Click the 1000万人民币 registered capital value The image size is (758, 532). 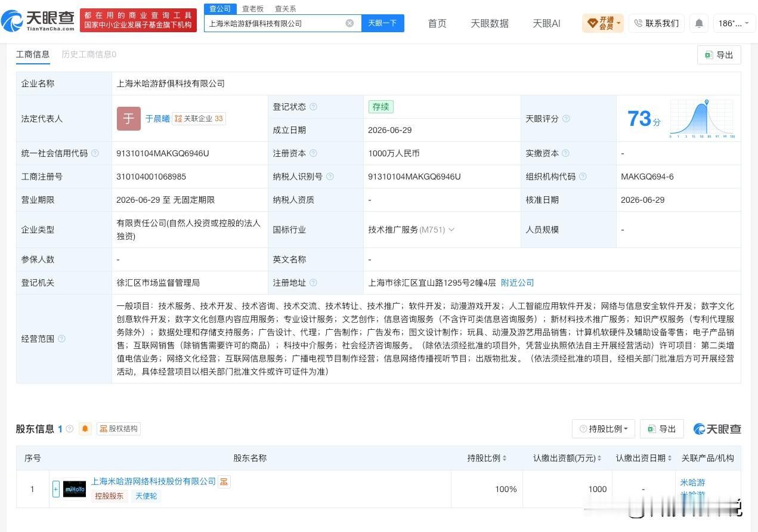394,153
